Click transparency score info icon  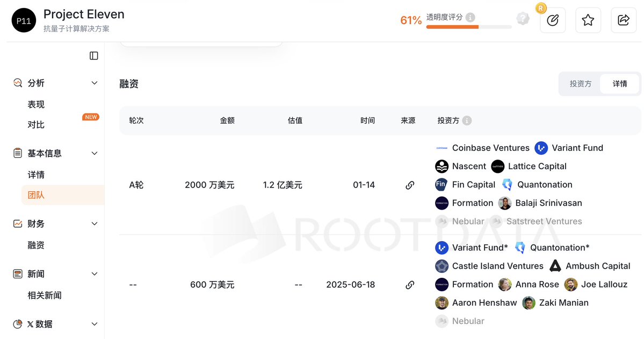[471, 17]
